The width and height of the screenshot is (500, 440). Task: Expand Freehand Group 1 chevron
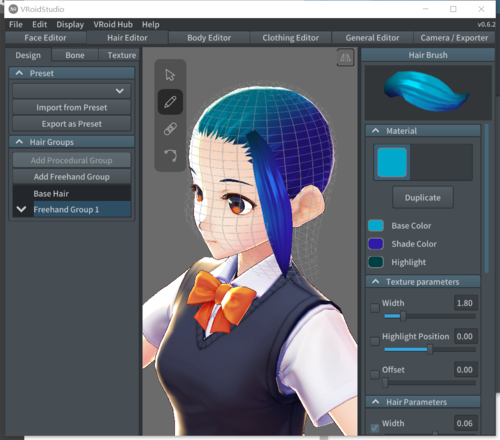click(21, 209)
